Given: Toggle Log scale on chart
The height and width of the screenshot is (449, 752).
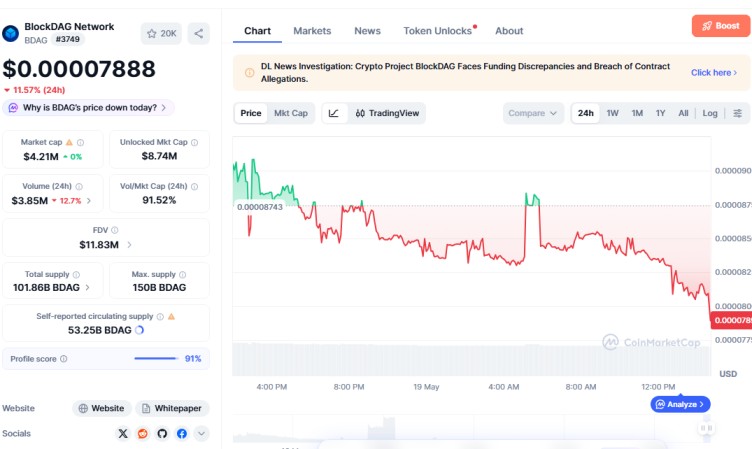Looking at the screenshot, I should pos(710,113).
